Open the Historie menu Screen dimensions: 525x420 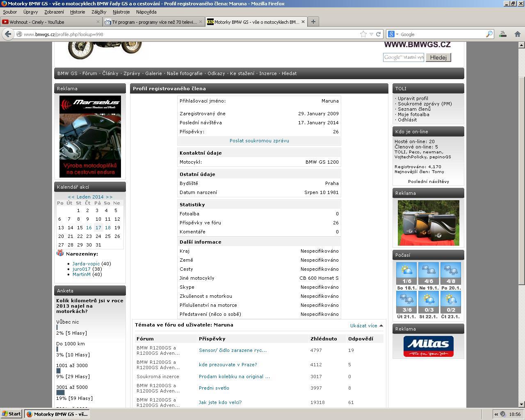78,12
